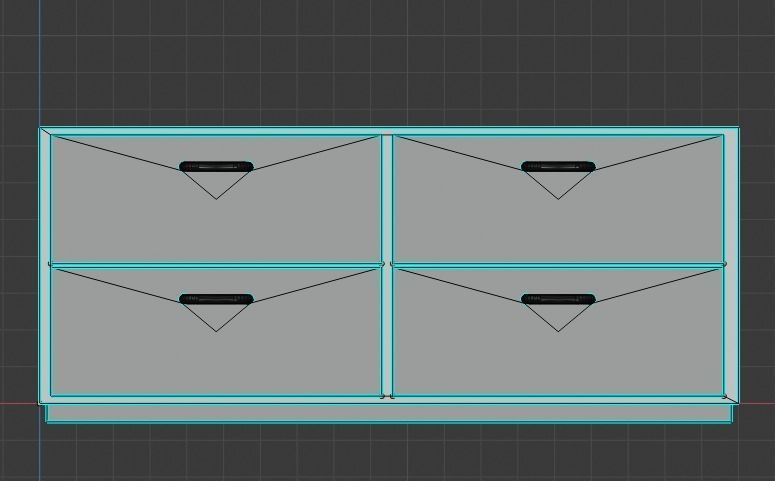Select the bottom-left drawer's black handle

point(216,299)
